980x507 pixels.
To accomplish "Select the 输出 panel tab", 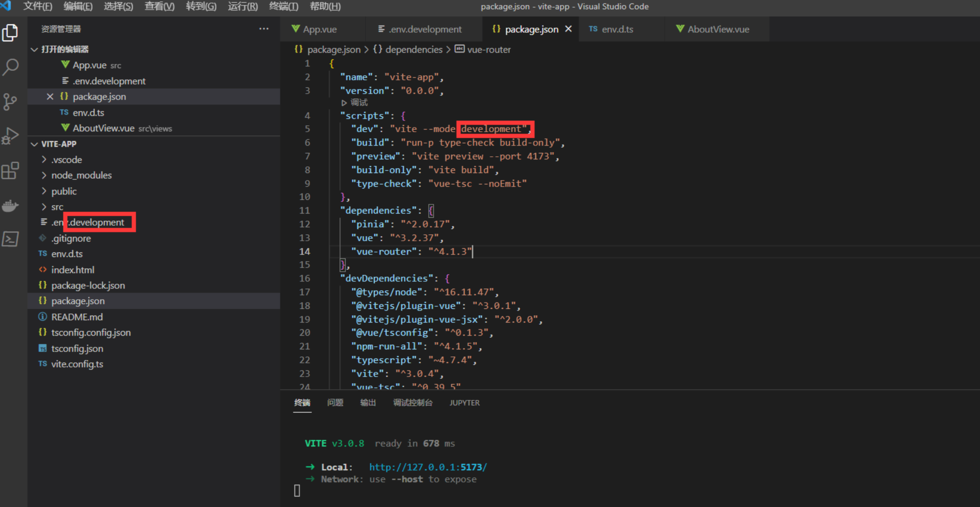I will click(x=368, y=403).
